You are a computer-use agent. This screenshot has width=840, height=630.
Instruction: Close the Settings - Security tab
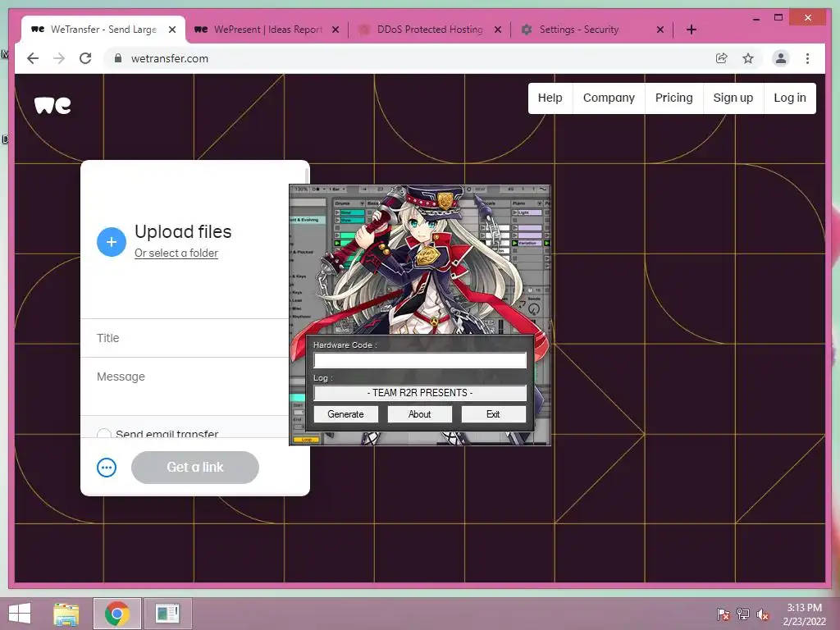(660, 30)
